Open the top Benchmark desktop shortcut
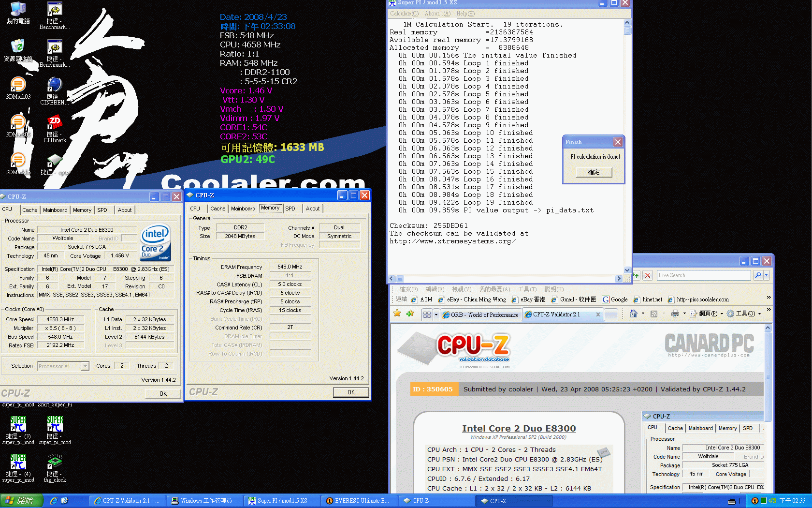The width and height of the screenshot is (812, 508). [x=55, y=15]
